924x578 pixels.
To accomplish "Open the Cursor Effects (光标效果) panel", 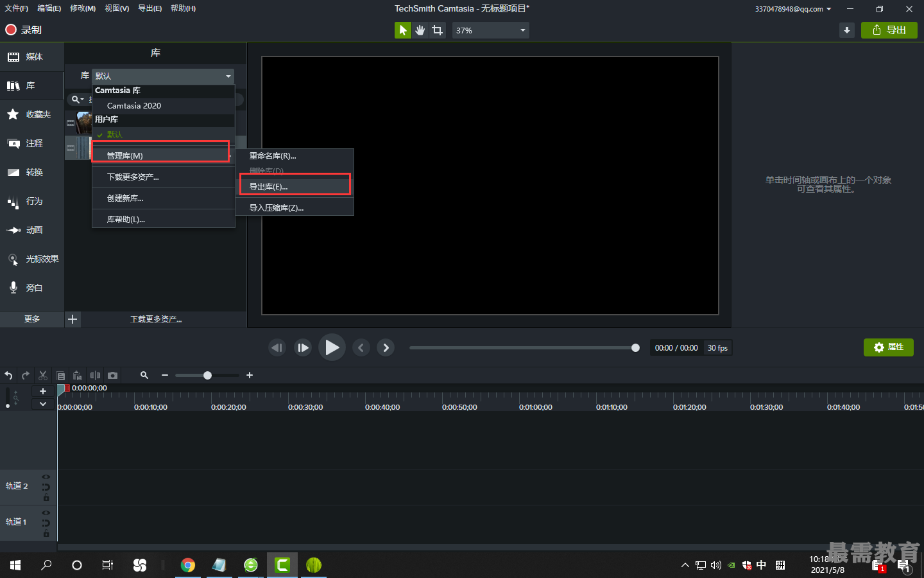I will click(32, 259).
